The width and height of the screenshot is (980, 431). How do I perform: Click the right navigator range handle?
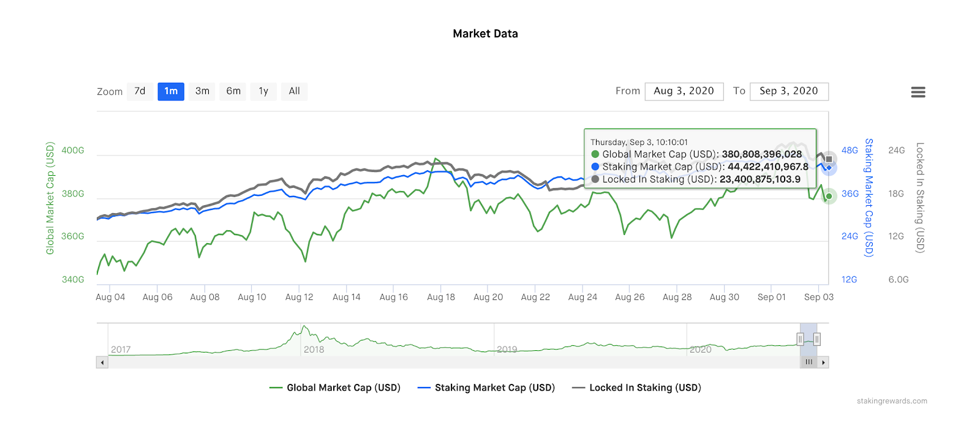(x=817, y=339)
